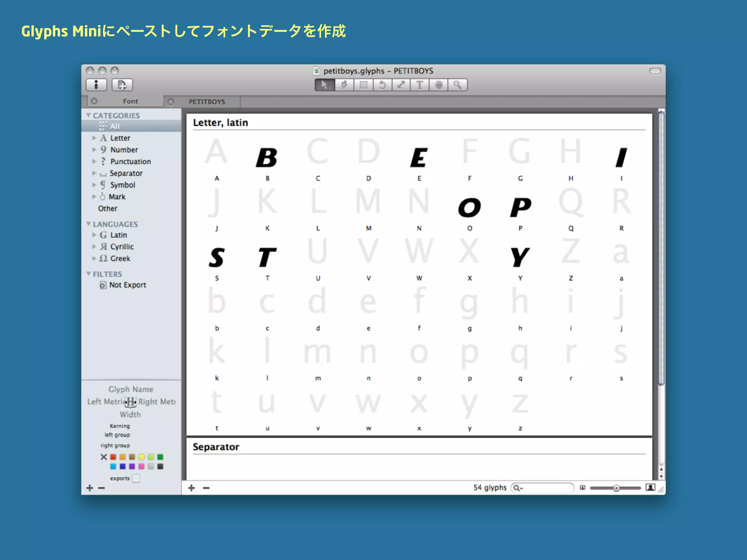Collapse the CATEGORIES section
The height and width of the screenshot is (560, 747).
[88, 115]
